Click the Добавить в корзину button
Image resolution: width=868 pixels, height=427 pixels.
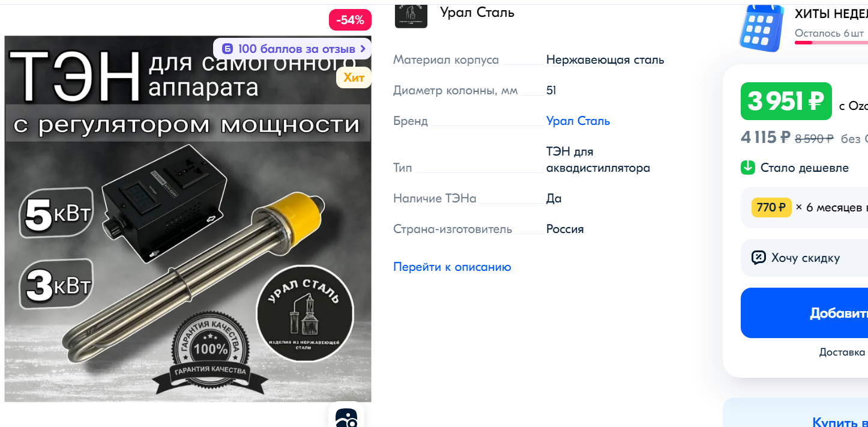click(x=804, y=313)
